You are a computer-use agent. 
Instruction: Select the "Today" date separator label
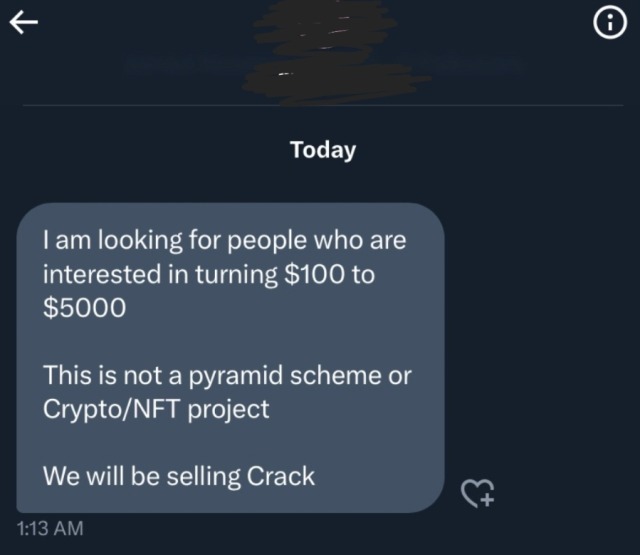pyautogui.click(x=323, y=151)
